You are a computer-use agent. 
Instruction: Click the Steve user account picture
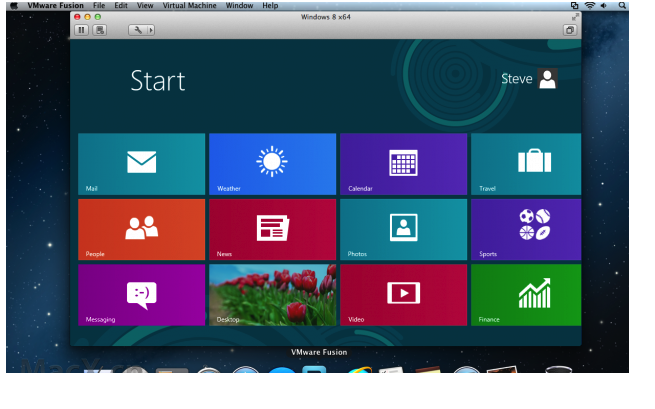click(547, 79)
